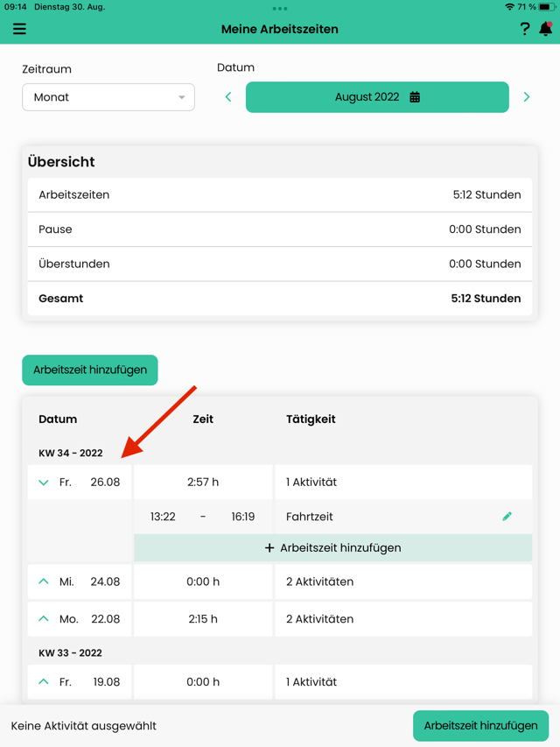Expand the Mi. 24.08 entry
The height and width of the screenshot is (747, 560).
[x=44, y=581]
